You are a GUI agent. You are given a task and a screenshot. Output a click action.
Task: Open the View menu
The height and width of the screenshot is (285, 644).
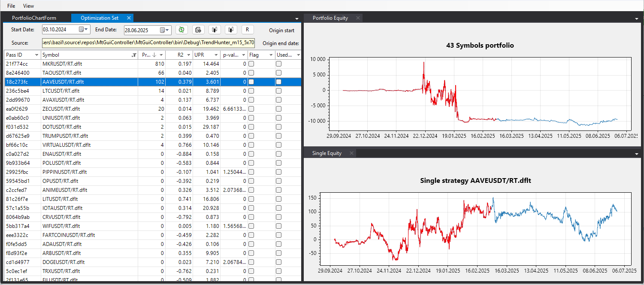coord(28,6)
